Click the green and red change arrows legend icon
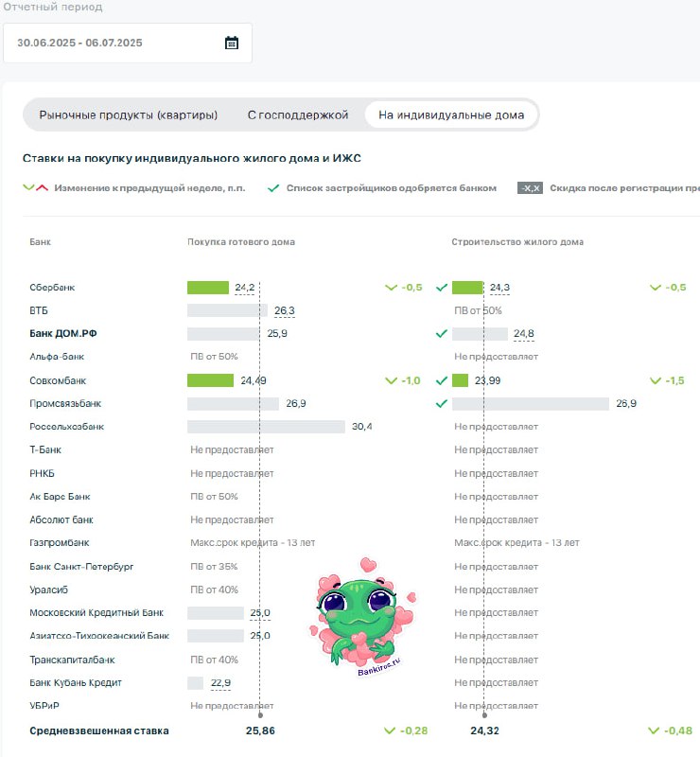 tap(36, 187)
